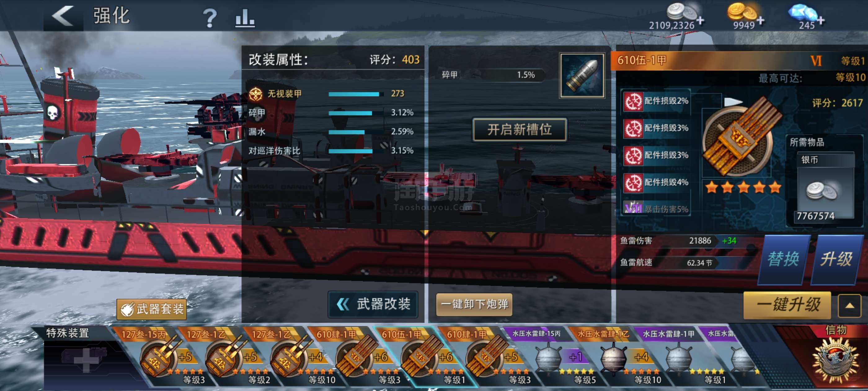Open the 武器套装 weapon set button
This screenshot has width=868, height=391.
click(x=152, y=309)
